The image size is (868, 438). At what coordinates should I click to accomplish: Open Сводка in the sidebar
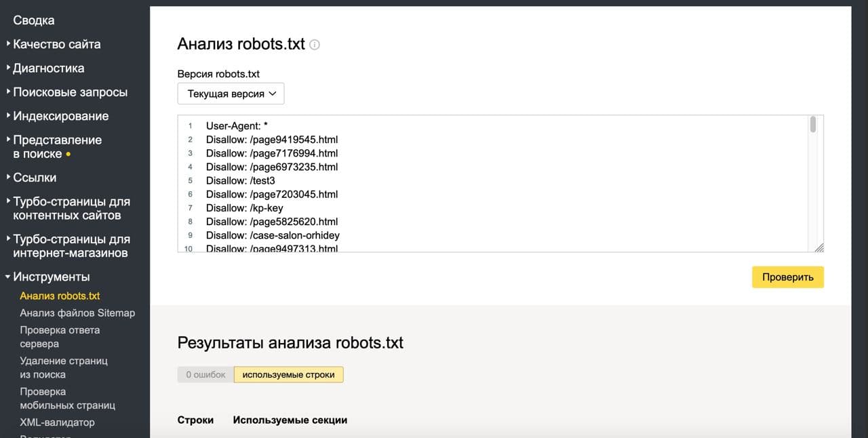(34, 20)
